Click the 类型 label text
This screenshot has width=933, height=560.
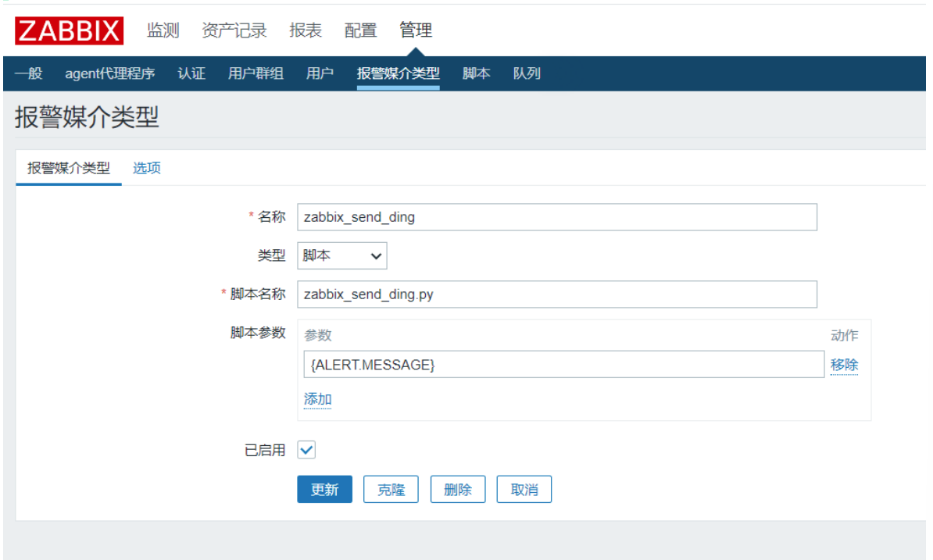coord(271,255)
